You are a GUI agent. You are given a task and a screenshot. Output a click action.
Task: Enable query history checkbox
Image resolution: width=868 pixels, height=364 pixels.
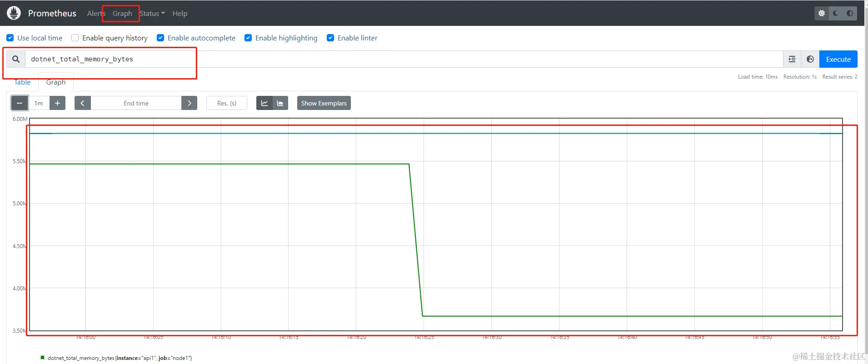point(75,38)
